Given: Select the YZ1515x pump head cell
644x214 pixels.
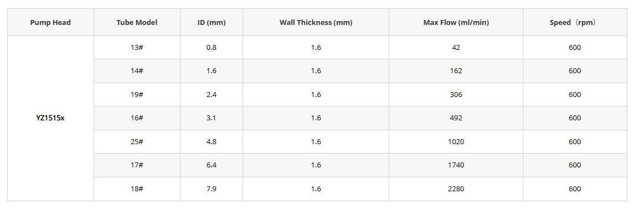Looking at the screenshot, I should pyautogui.click(x=50, y=119).
